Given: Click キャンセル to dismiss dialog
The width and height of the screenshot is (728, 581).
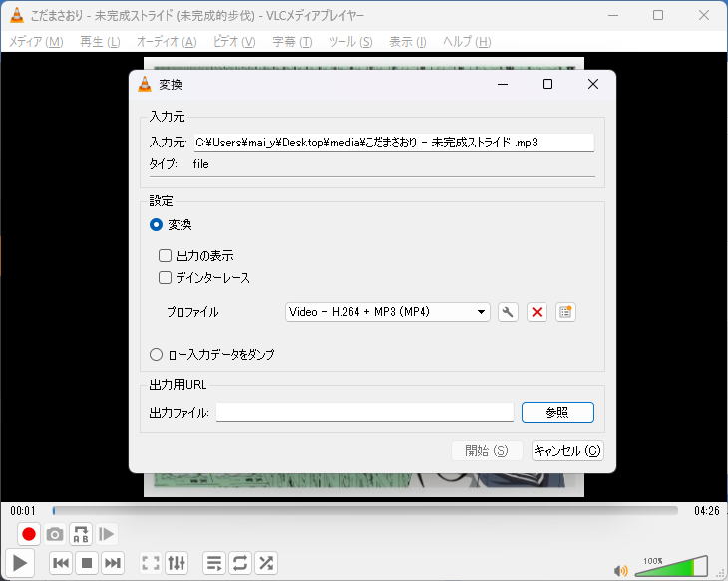Looking at the screenshot, I should [567, 451].
